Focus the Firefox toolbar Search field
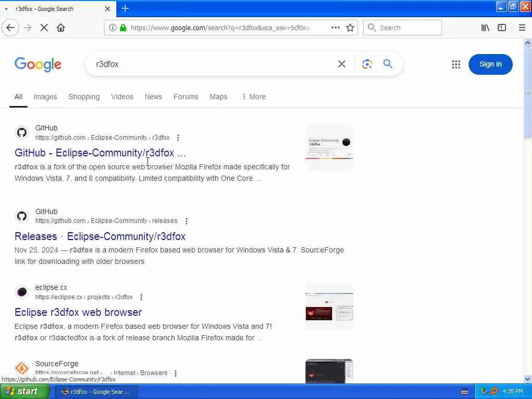 click(403, 28)
